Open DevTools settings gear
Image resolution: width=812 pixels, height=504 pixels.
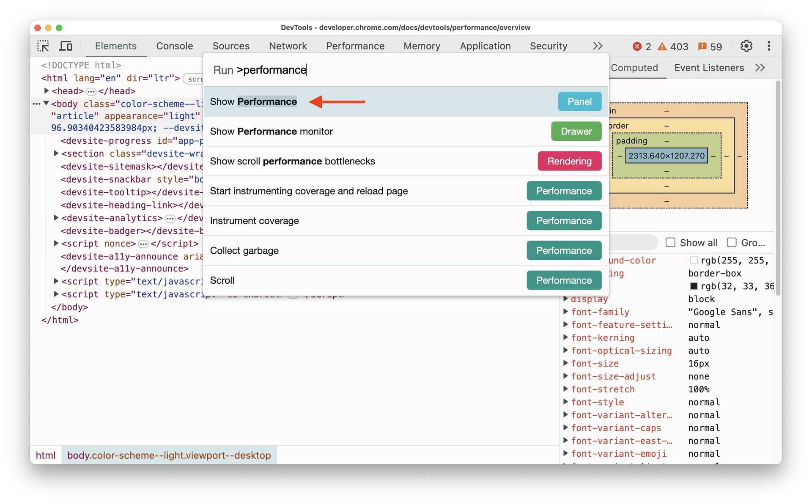[746, 46]
